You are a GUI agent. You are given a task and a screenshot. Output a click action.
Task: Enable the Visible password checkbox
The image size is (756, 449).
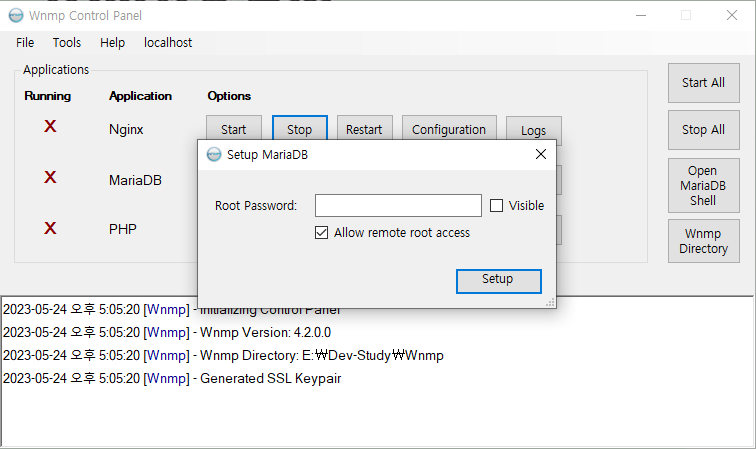pos(496,205)
